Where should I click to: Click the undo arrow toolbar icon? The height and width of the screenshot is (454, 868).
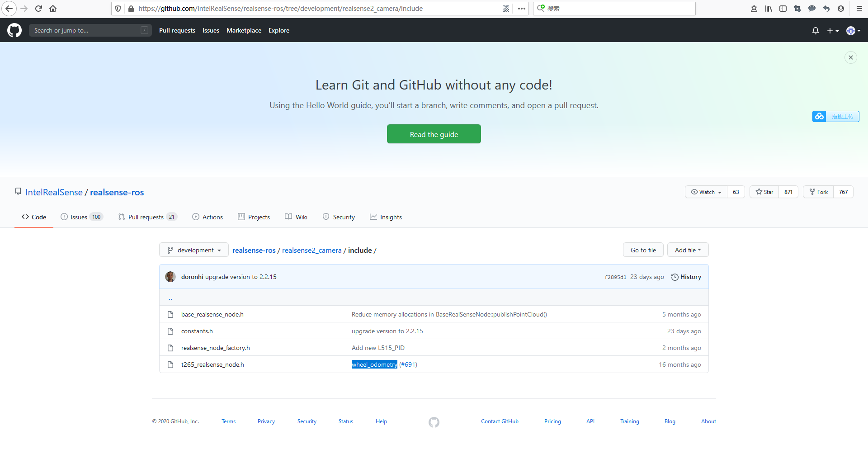click(x=826, y=9)
